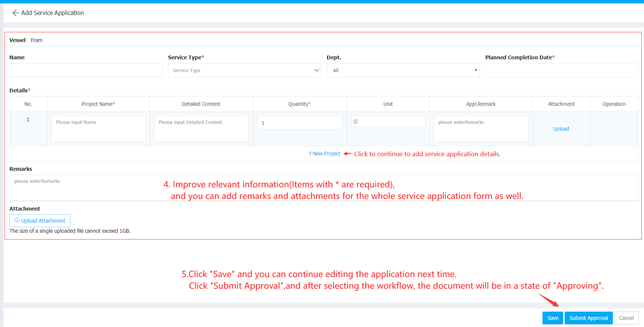Viewport: 644px width, 327px height.
Task: Click the Save button
Action: (x=553, y=318)
